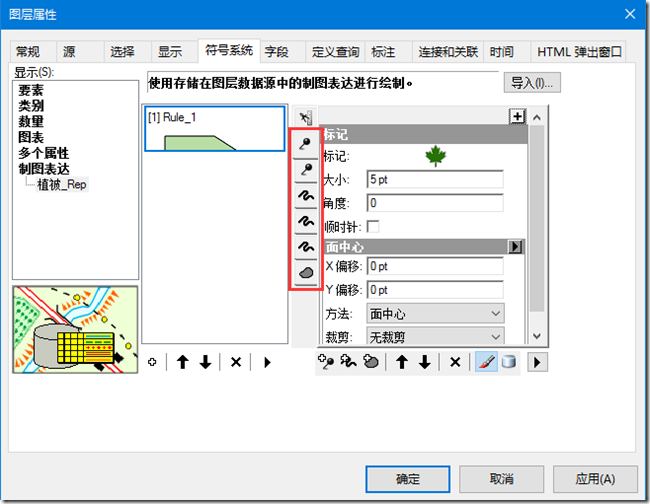The width and height of the screenshot is (650, 504).
Task: Open the 面中心 placement options arrow
Action: click(x=515, y=247)
